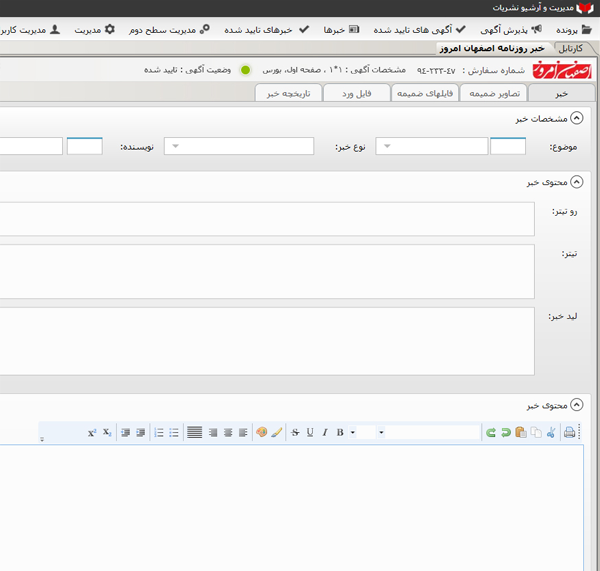
Task: Open the نوع خبر news type dropdown
Action: [239, 146]
